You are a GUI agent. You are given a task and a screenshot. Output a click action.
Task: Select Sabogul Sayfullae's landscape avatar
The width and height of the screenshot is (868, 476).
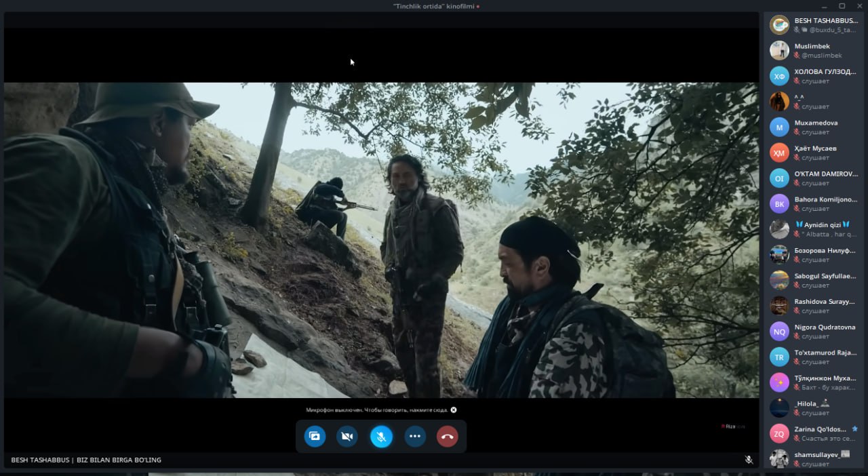point(779,280)
